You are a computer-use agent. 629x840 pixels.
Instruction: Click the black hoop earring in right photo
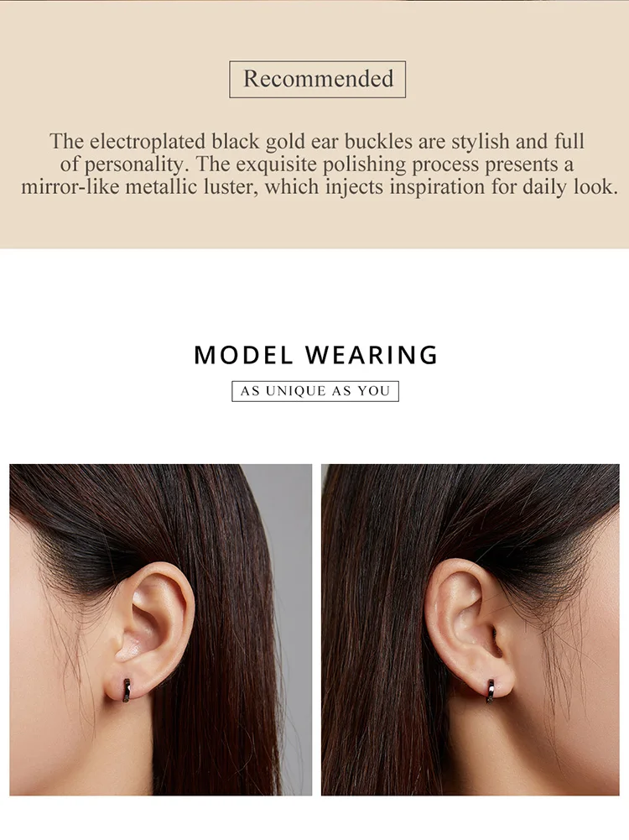pyautogui.click(x=491, y=691)
